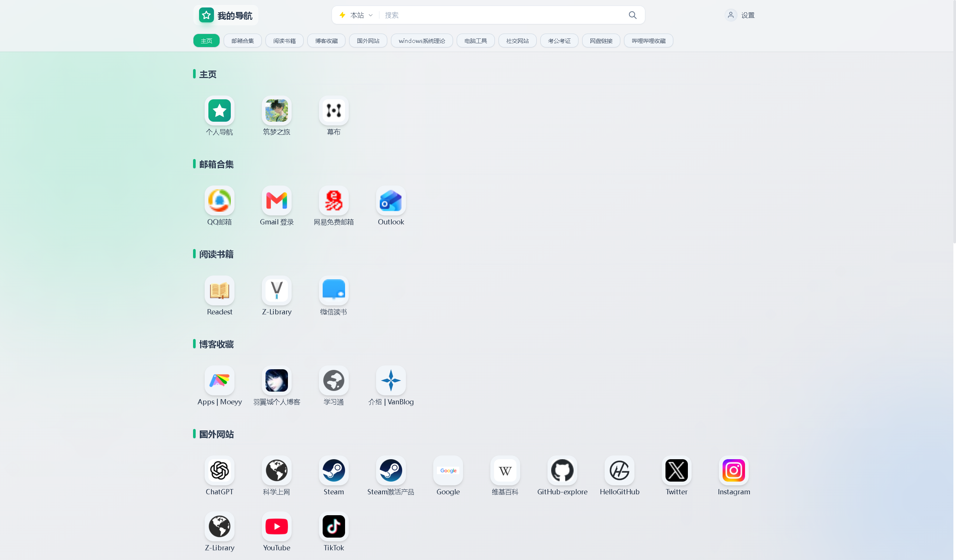Switch to the 电脑工具 tab
Screen dimensions: 956x560
coord(475,41)
